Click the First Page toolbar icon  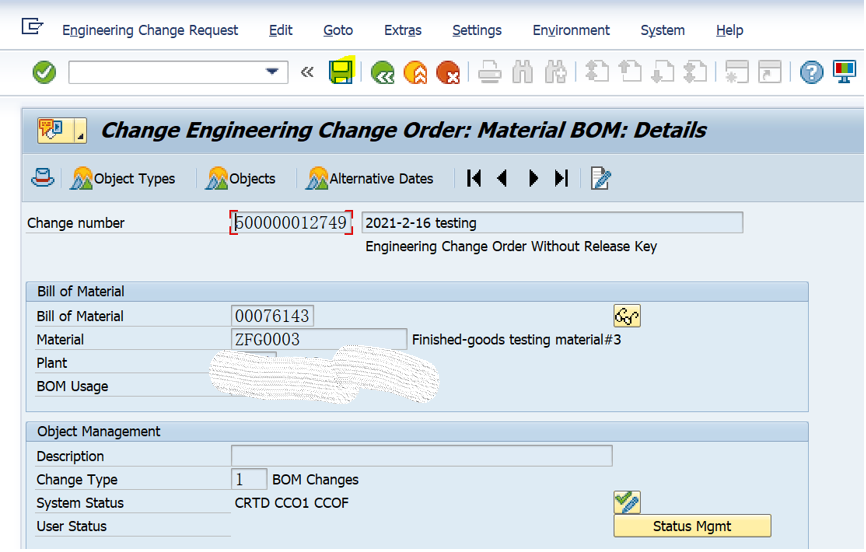[597, 72]
